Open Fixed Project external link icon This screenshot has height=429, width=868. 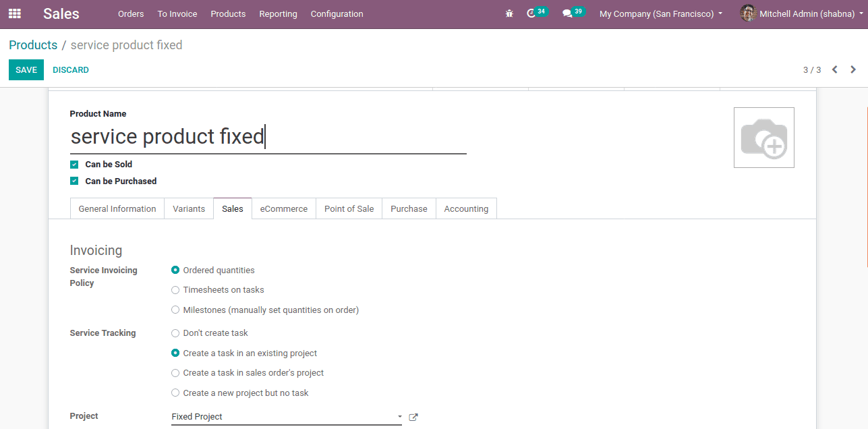pos(413,417)
